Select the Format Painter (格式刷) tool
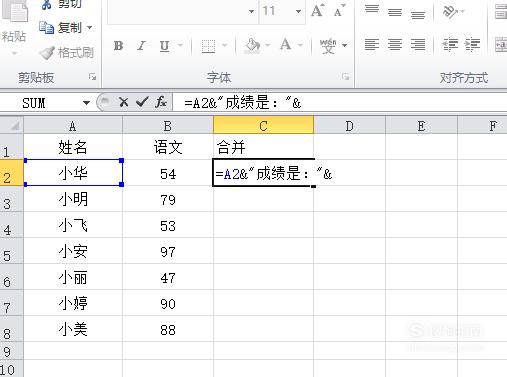 tap(67, 53)
